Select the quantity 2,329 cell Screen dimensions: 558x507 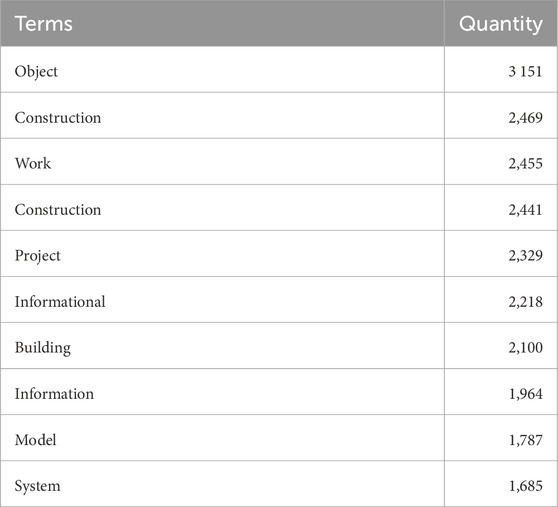tap(501, 254)
